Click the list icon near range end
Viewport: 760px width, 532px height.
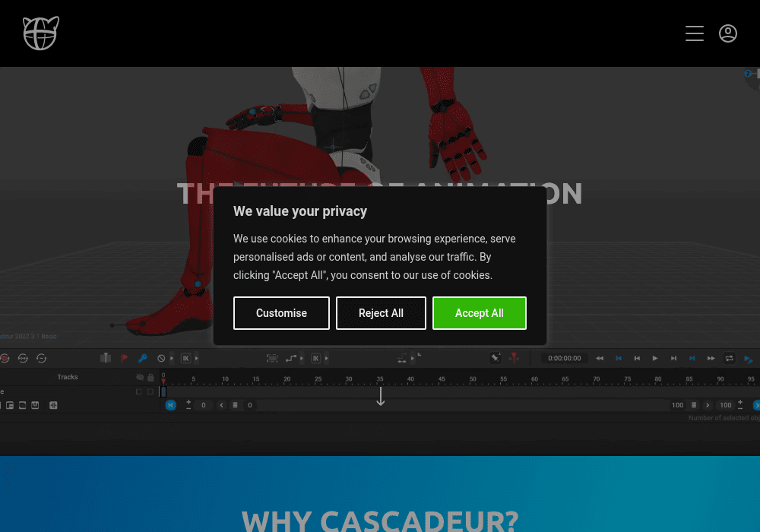[x=694, y=405]
